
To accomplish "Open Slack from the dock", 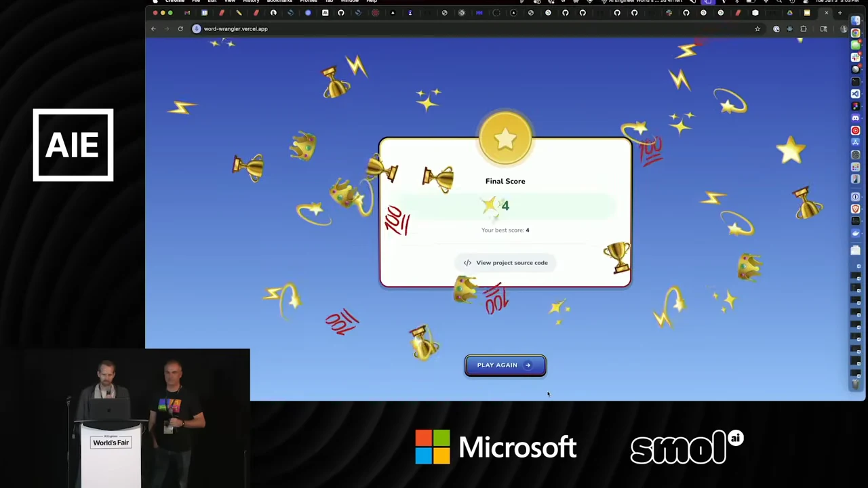I will tap(856, 57).
